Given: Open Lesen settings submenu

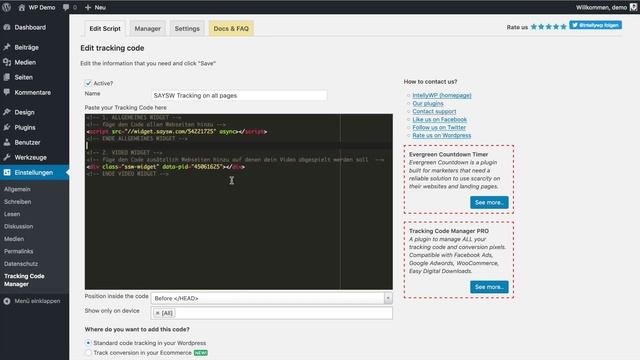Looking at the screenshot, I should [x=12, y=214].
